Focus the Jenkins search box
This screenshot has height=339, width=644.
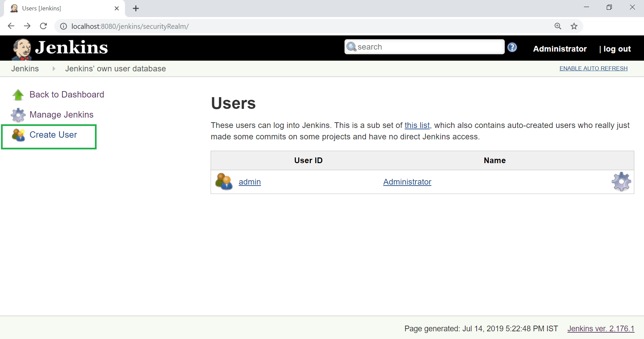pos(425,47)
